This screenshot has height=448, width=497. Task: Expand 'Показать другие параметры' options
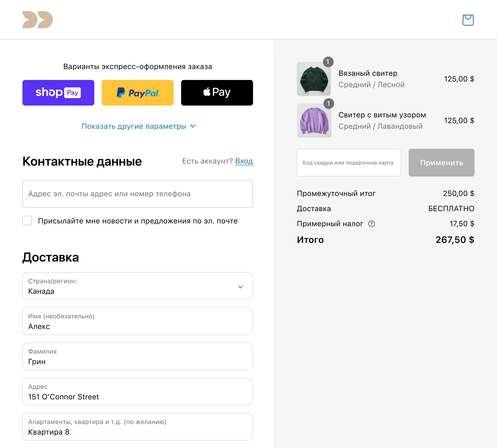[138, 126]
